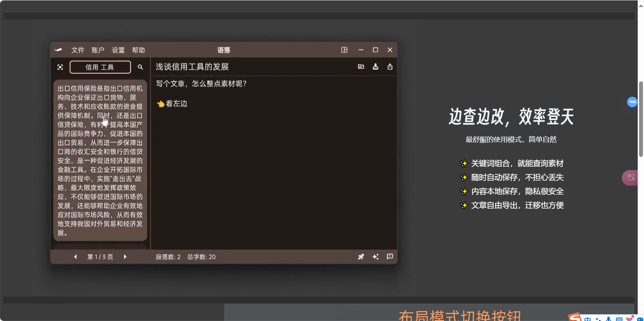The image size is (644, 321).
Task: Open the 设置 menu
Action: 118,50
